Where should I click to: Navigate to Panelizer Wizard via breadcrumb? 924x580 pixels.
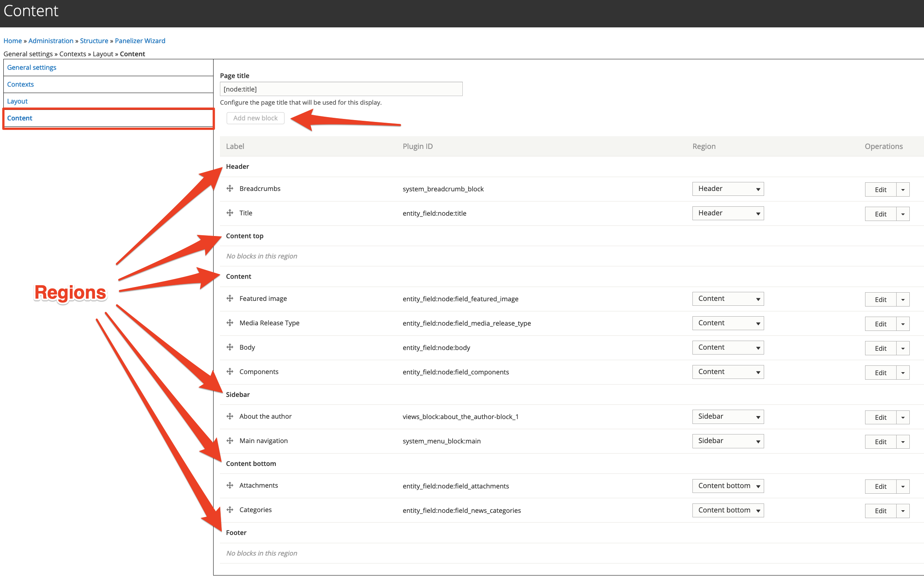click(x=140, y=40)
